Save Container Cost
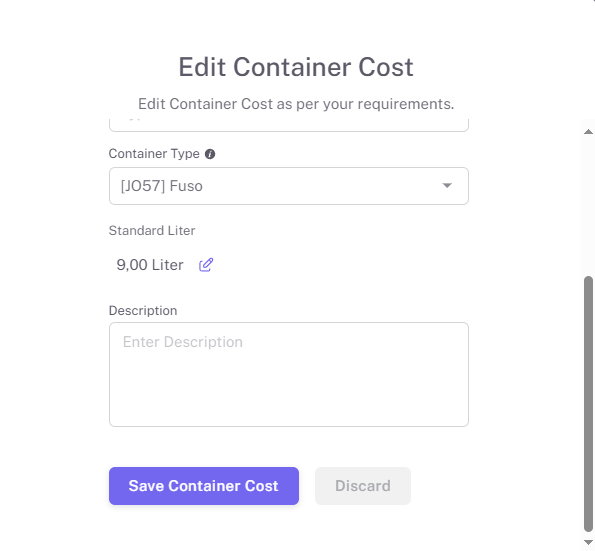The height and width of the screenshot is (551, 595). (204, 486)
